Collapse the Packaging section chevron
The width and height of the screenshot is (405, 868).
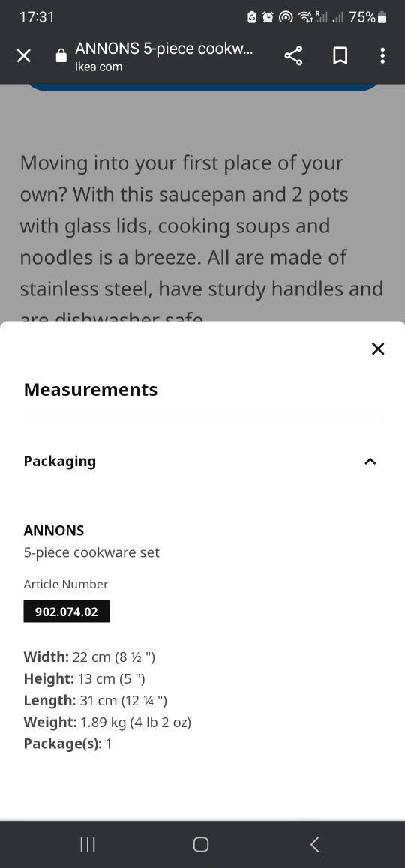370,461
